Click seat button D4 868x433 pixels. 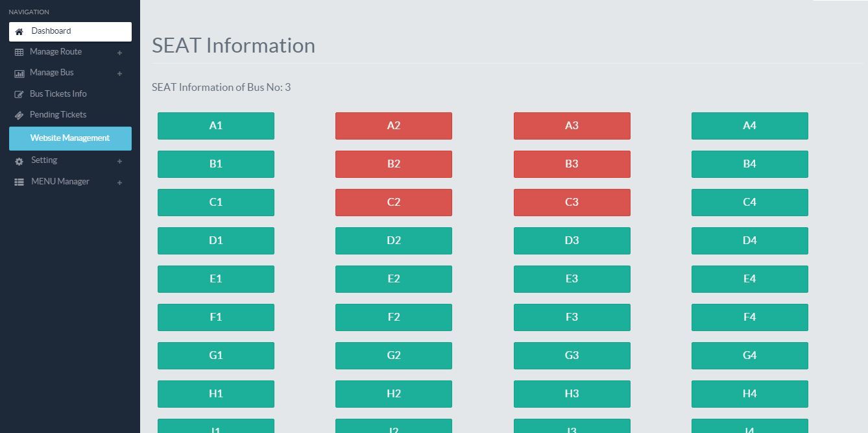click(749, 241)
